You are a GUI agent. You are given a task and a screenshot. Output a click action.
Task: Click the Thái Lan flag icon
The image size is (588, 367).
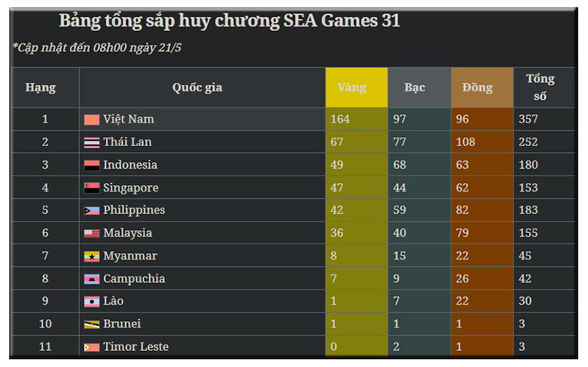pyautogui.click(x=91, y=142)
